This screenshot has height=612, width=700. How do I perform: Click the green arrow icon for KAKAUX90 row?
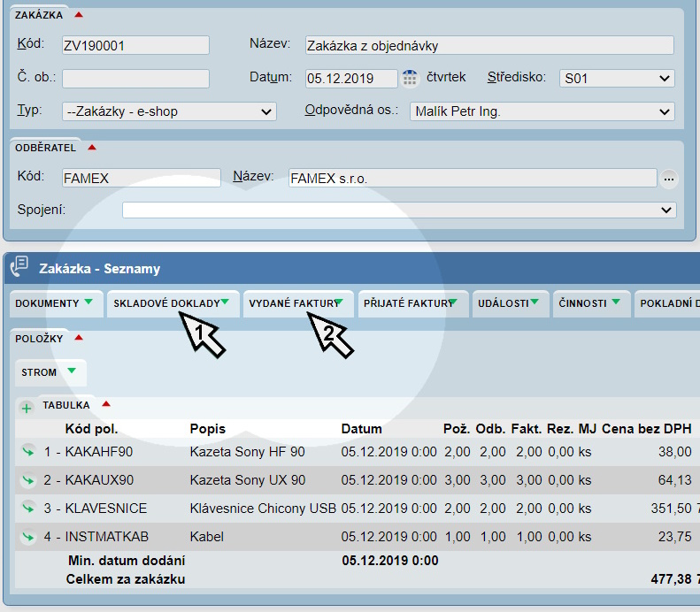[28, 480]
